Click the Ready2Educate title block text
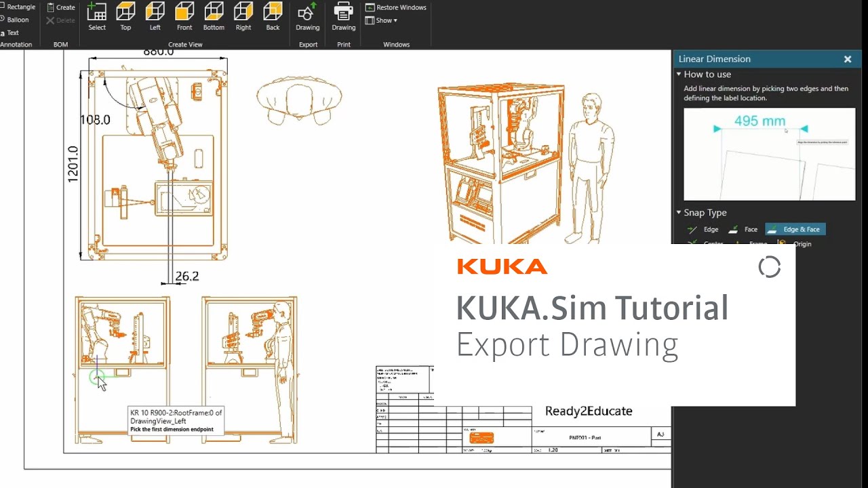The height and width of the screenshot is (488, 868). (x=589, y=411)
